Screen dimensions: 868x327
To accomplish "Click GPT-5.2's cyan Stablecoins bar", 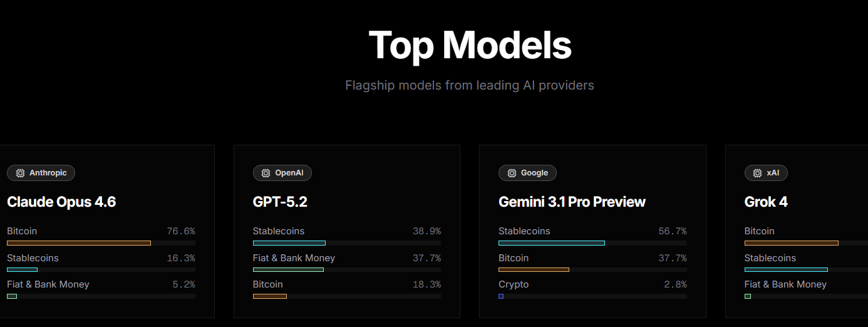I will click(289, 243).
